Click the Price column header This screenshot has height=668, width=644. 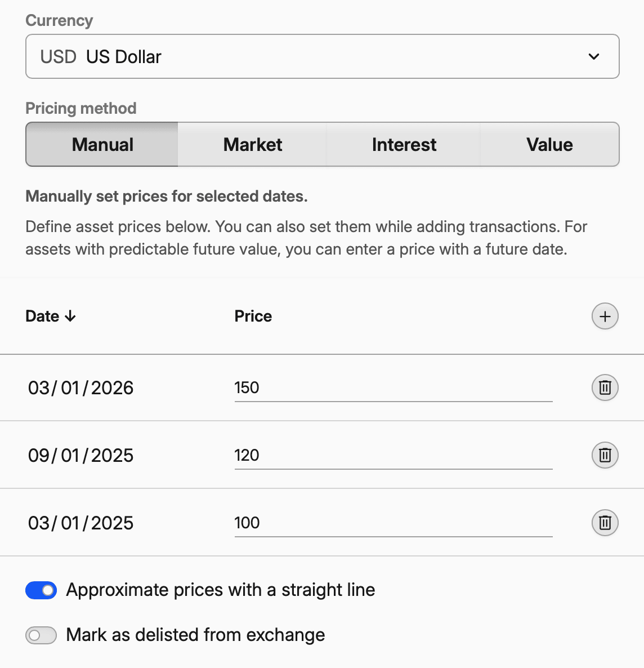pyautogui.click(x=253, y=316)
